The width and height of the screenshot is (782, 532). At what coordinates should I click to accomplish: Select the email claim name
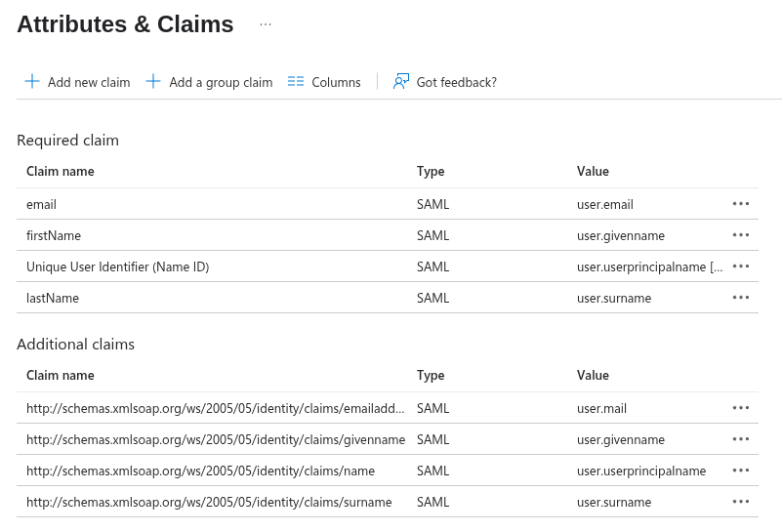coord(41,205)
